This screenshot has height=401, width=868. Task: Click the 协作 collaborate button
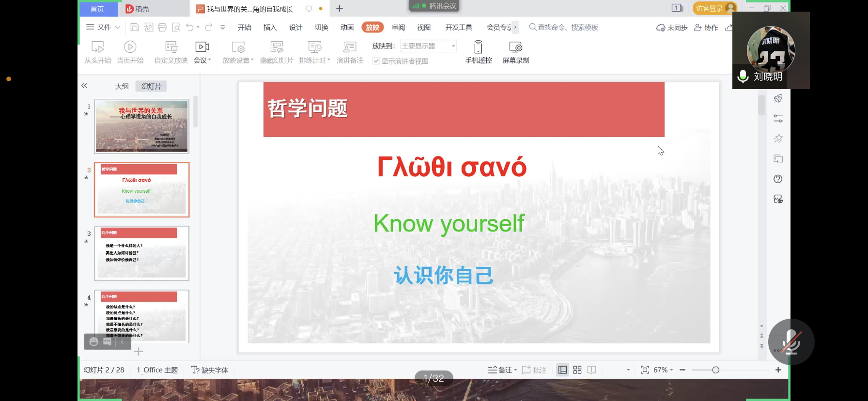pos(706,28)
